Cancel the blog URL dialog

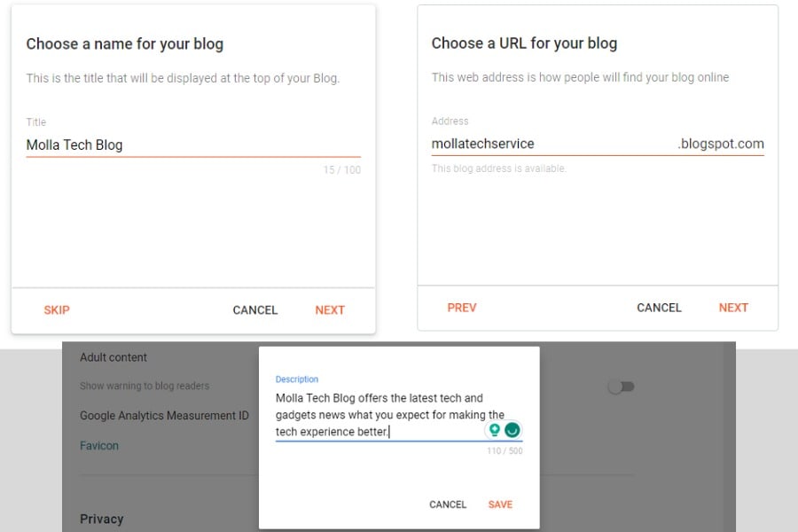point(659,308)
